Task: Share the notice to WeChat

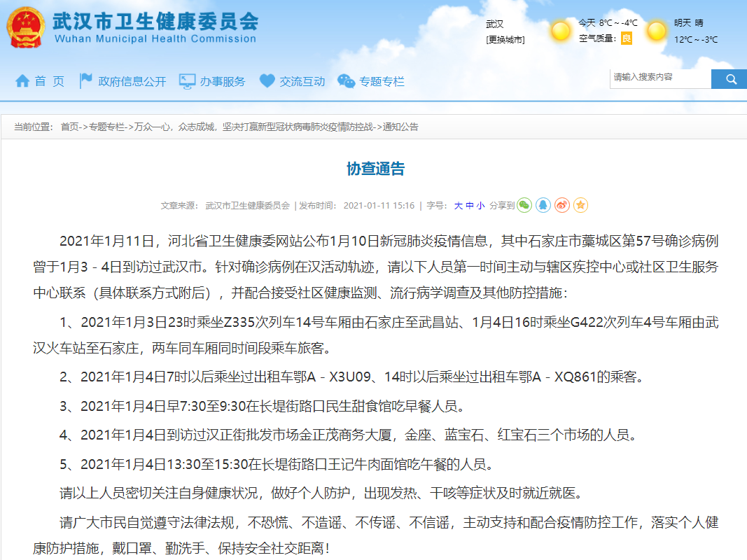Action: point(524,205)
